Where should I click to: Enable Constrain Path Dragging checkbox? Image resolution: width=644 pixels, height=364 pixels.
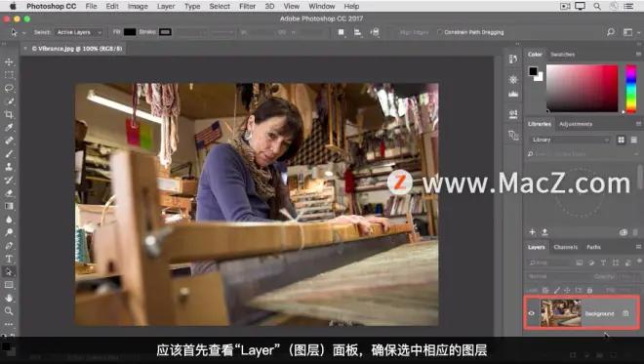click(439, 32)
